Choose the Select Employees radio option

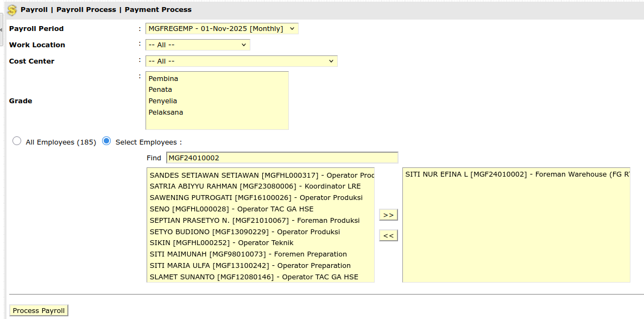106,141
